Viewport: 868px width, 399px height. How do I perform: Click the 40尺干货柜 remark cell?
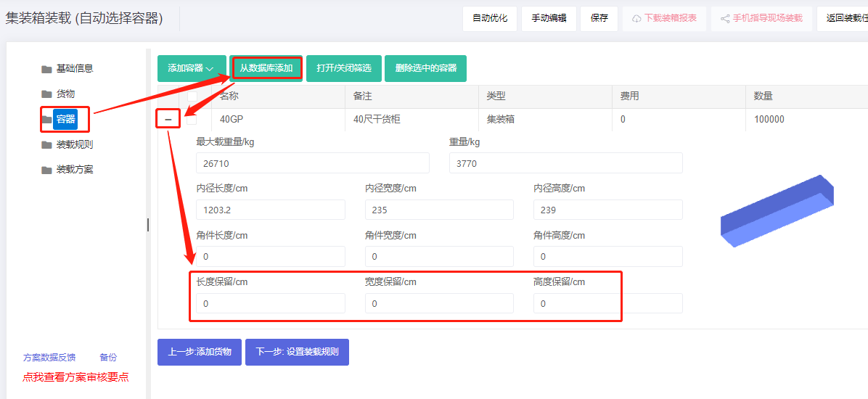tap(412, 120)
